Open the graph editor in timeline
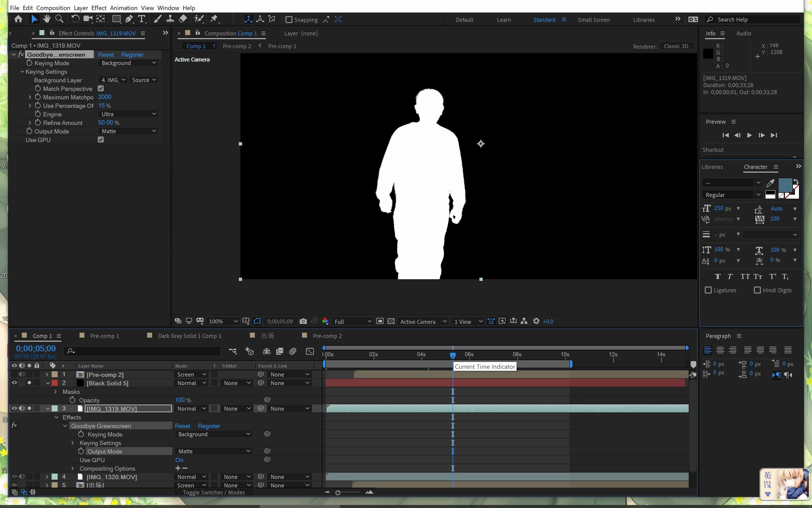The image size is (812, 508). click(310, 351)
